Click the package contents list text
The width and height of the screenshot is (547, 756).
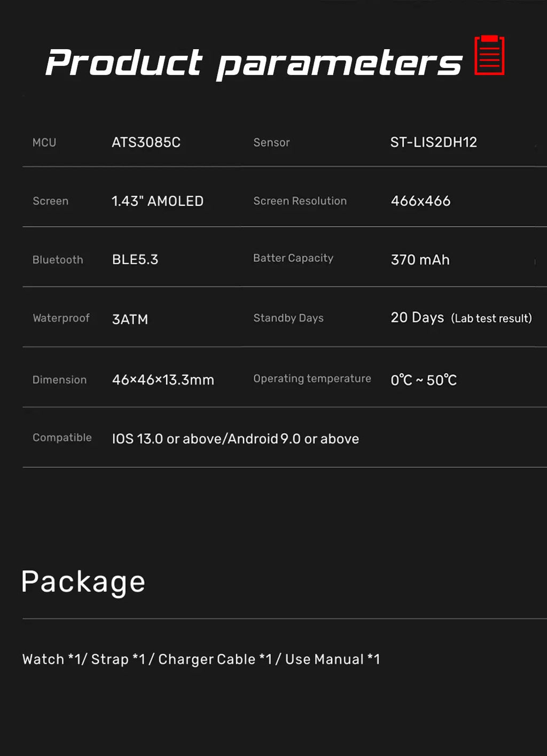201,659
